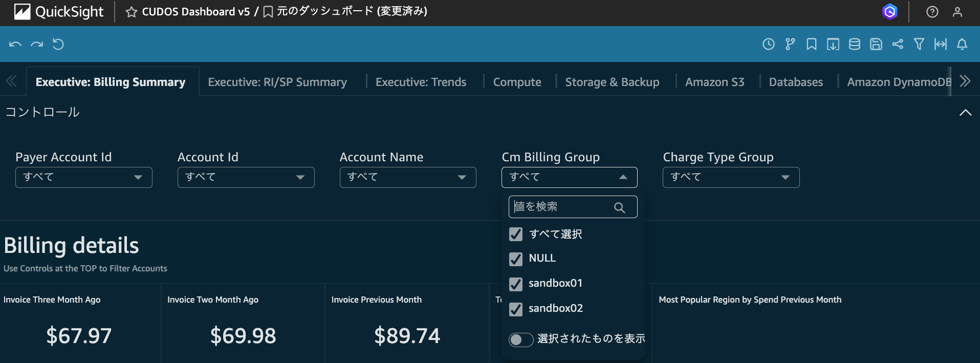The width and height of the screenshot is (980, 363).
Task: Collapse the コントロール panel chevron
Action: click(x=965, y=113)
